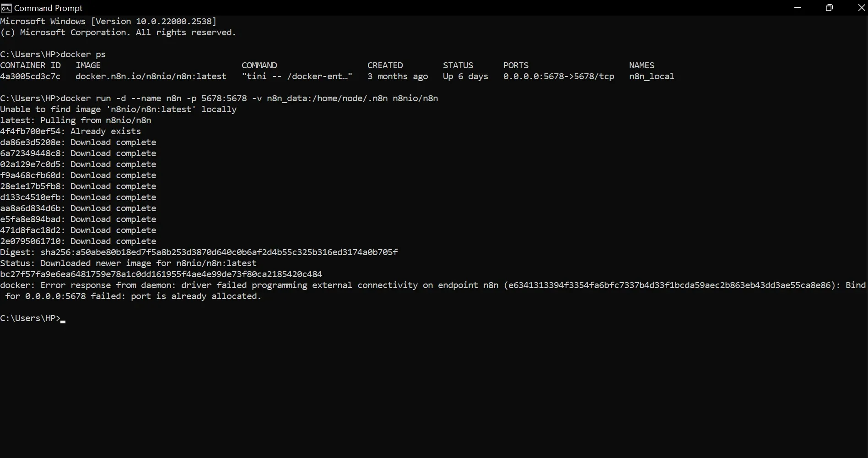868x458 pixels.
Task: Click the Windows version text line
Action: [x=108, y=22]
